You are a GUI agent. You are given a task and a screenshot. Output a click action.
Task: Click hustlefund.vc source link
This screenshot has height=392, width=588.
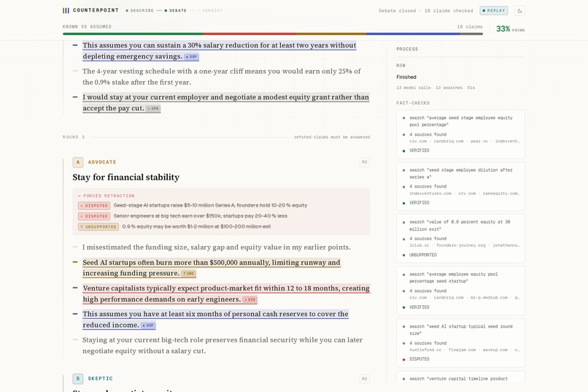coord(425,350)
